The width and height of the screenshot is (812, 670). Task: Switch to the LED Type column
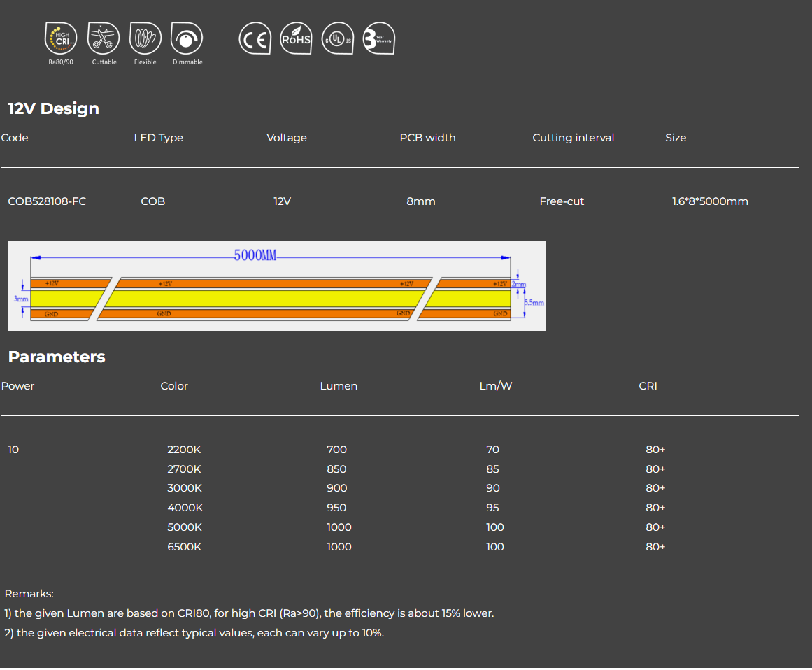(x=159, y=138)
